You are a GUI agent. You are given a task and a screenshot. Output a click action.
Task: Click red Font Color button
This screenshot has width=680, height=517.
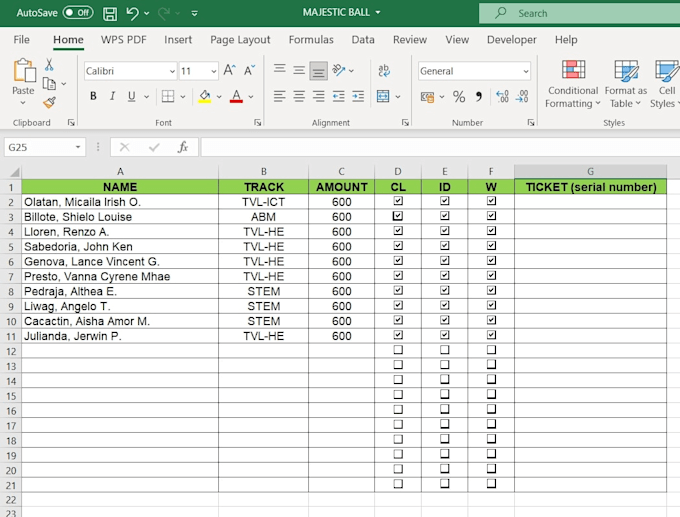(x=236, y=96)
